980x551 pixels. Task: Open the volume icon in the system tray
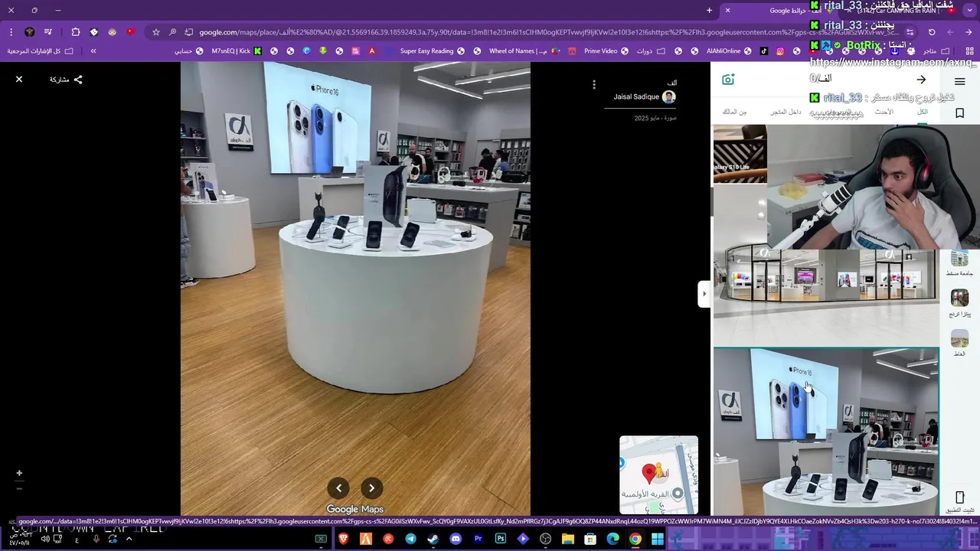pos(45,539)
